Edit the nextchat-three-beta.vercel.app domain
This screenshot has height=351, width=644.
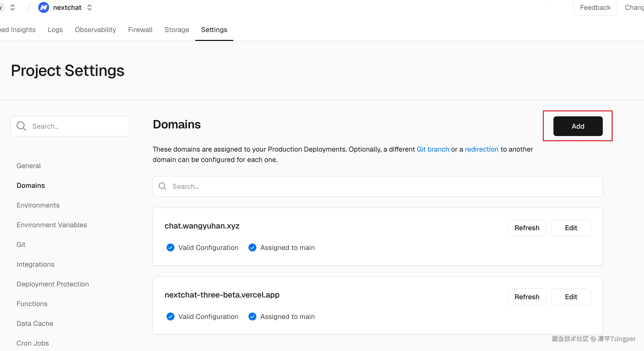(571, 297)
